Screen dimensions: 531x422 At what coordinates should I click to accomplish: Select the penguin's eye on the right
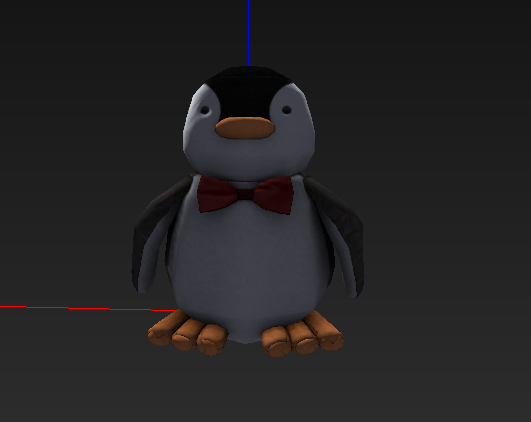pos(286,110)
